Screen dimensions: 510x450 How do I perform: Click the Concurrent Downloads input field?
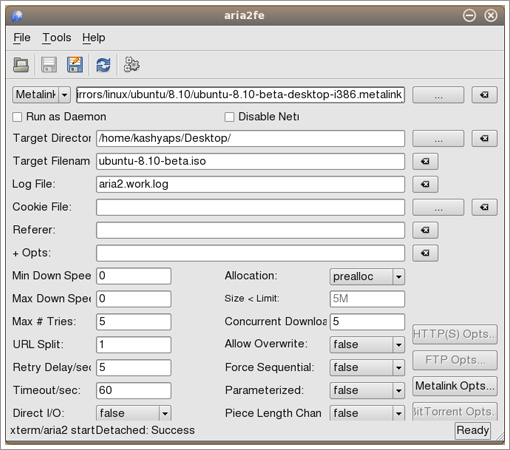pyautogui.click(x=367, y=322)
